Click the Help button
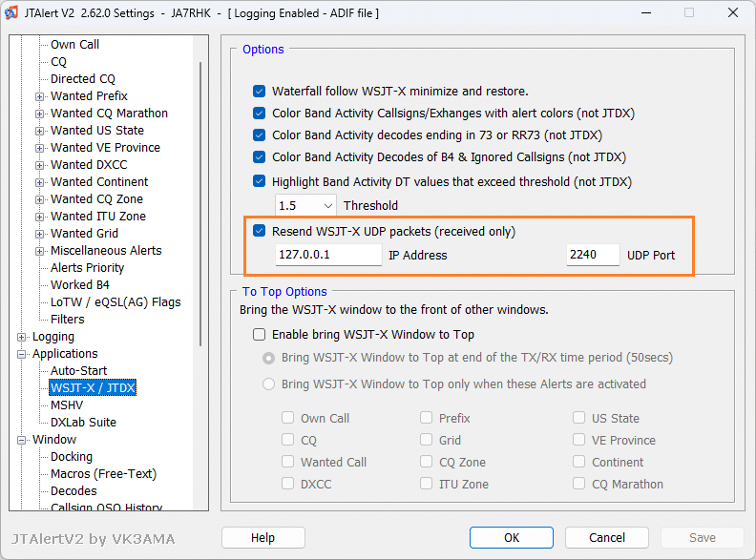The height and width of the screenshot is (560, 756). (x=263, y=537)
